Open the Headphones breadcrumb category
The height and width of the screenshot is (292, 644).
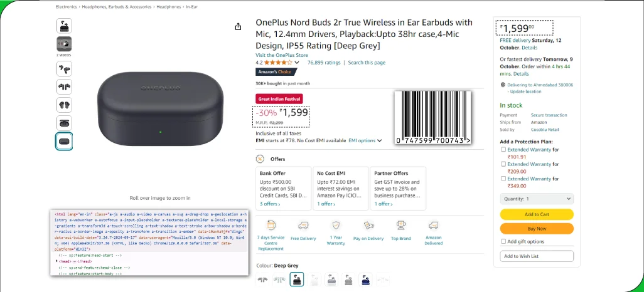[x=168, y=6]
